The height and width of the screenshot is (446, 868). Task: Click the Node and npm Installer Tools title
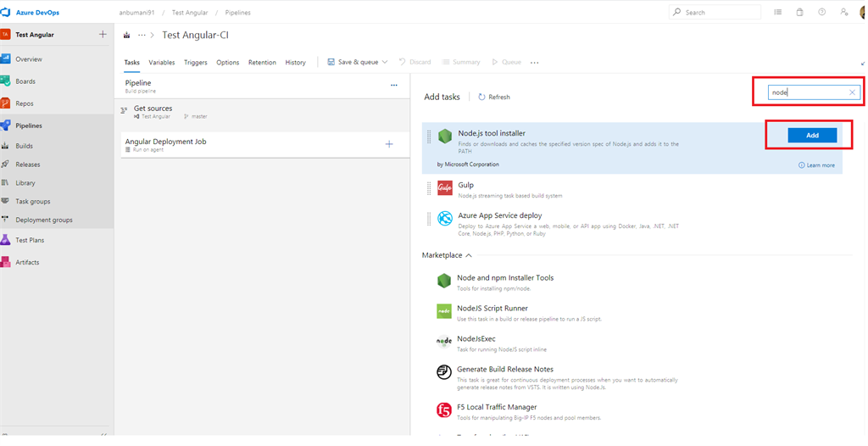(x=505, y=277)
